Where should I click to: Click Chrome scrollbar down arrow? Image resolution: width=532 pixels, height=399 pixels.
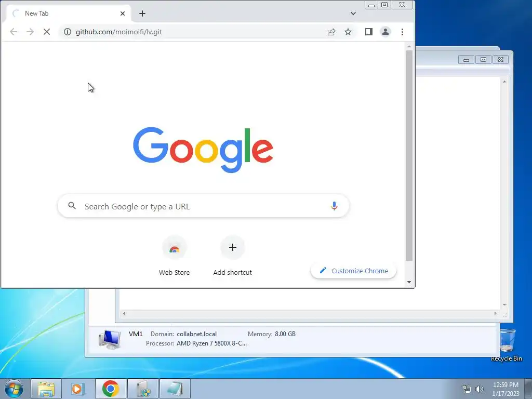pyautogui.click(x=409, y=282)
